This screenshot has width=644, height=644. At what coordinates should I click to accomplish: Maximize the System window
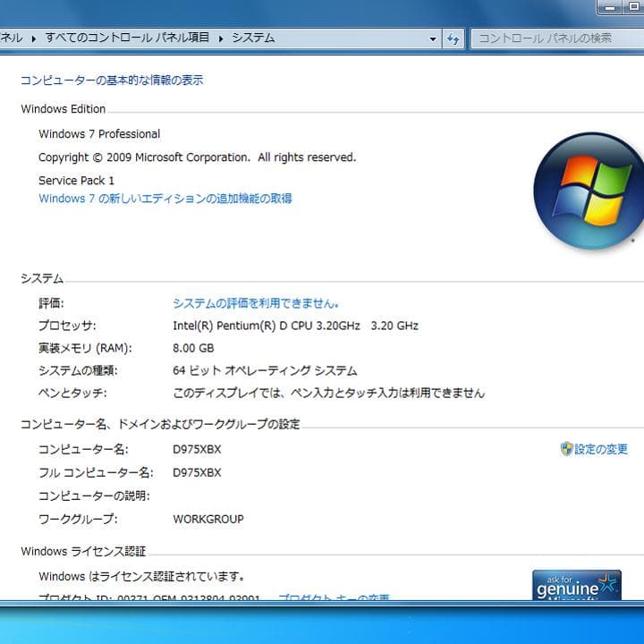[x=633, y=7]
